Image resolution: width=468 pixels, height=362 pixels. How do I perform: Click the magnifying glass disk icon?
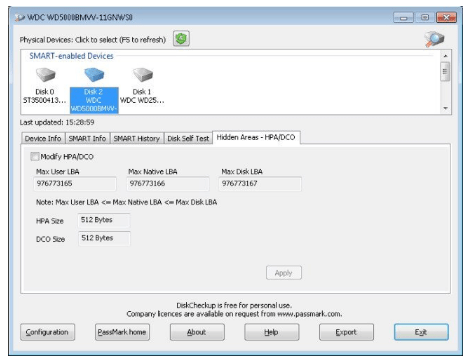tap(434, 39)
